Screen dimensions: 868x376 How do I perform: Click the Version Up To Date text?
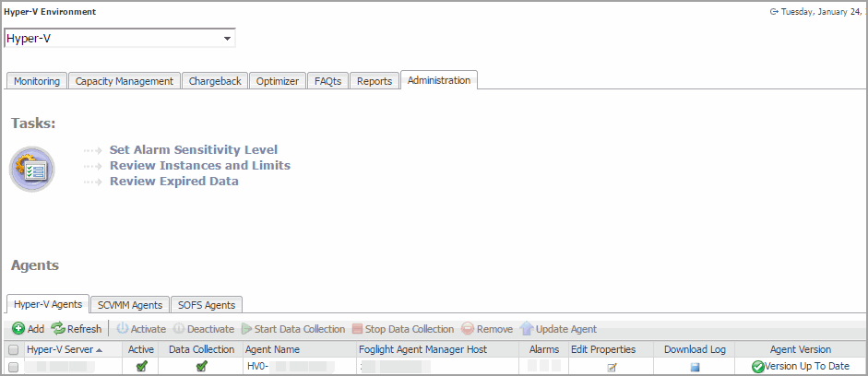[x=806, y=366]
